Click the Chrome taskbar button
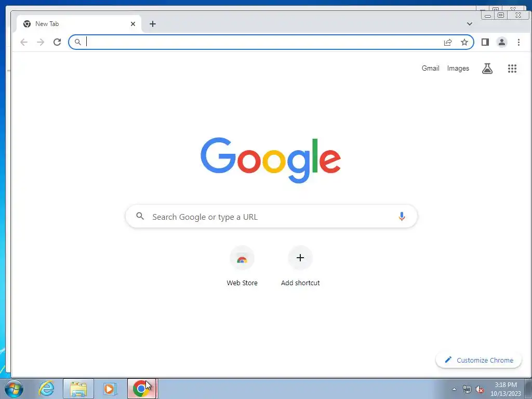The width and height of the screenshot is (532, 399). tap(141, 389)
